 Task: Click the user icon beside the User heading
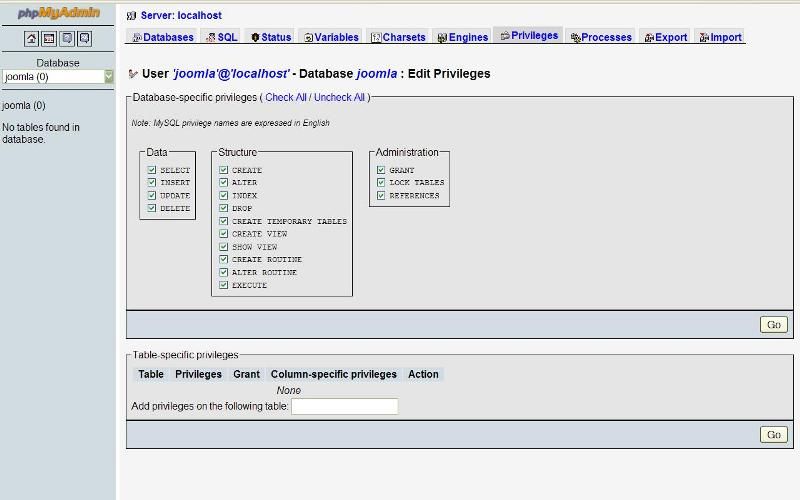click(x=133, y=74)
